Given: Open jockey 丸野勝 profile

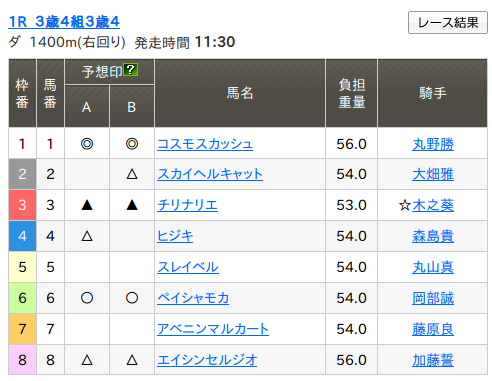Looking at the screenshot, I should [433, 144].
